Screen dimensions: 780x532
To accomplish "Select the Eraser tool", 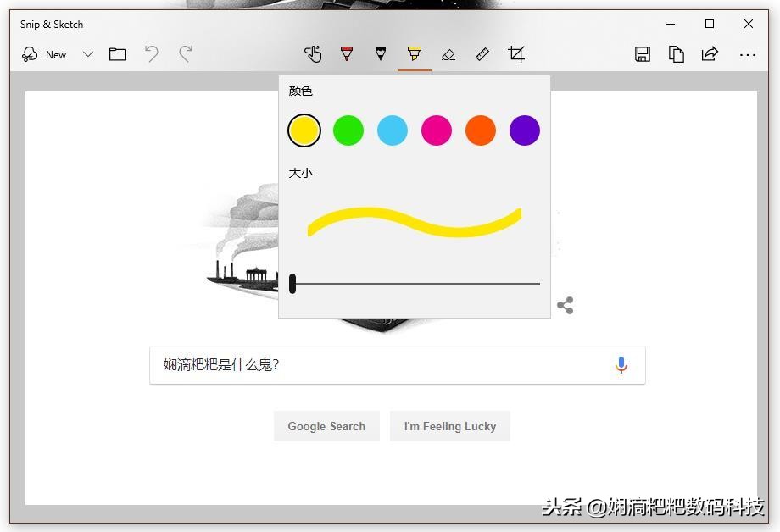I will click(448, 54).
